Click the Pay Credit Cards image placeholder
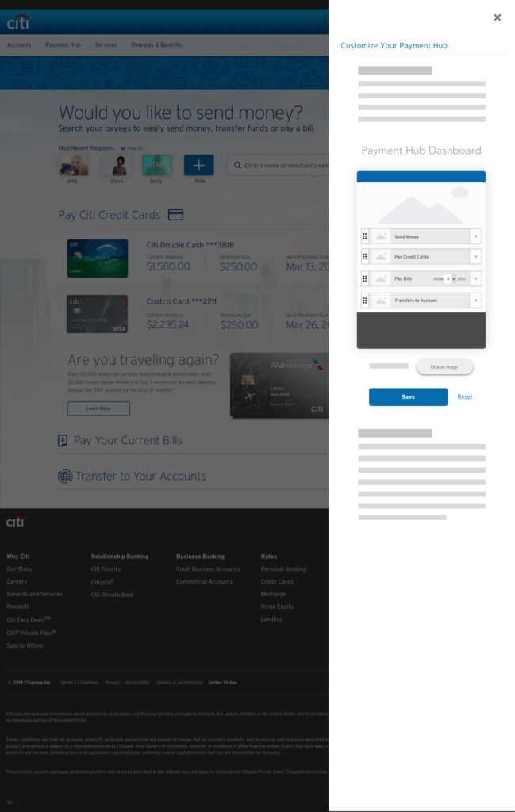 coord(381,257)
